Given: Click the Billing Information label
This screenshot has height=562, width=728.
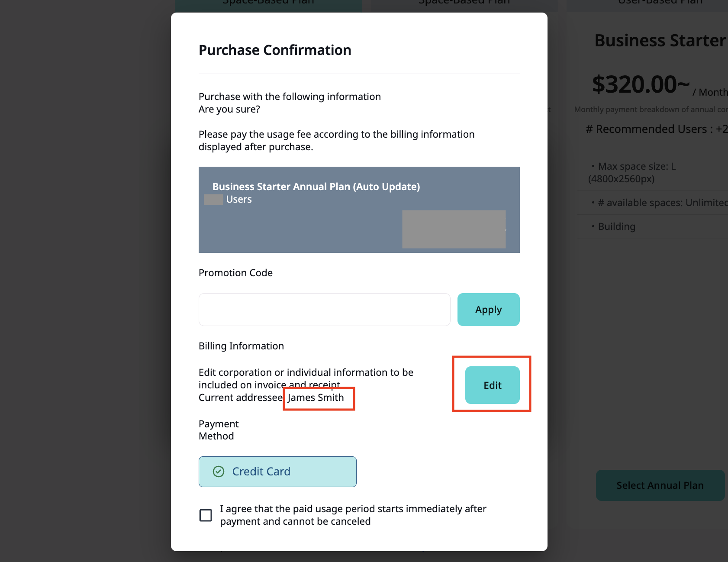Looking at the screenshot, I should 241,346.
